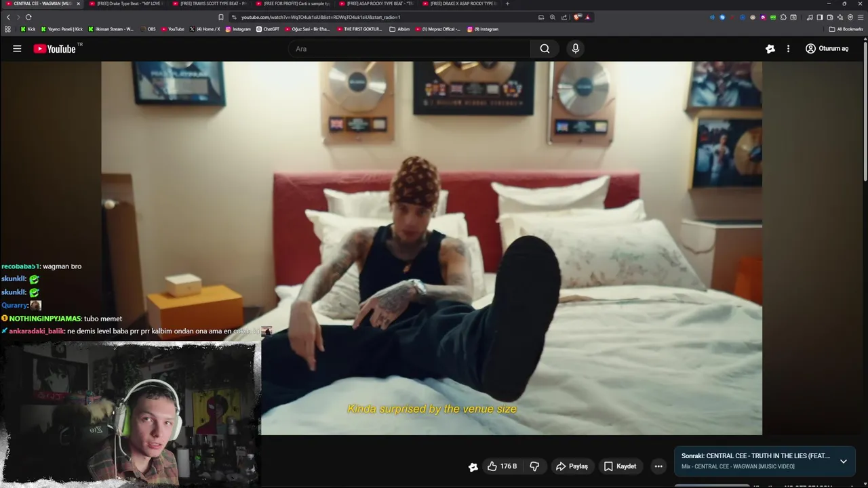Screen dimensions: 868x488
Task: Click the YouTube search field labeled Ara
Action: [x=410, y=49]
